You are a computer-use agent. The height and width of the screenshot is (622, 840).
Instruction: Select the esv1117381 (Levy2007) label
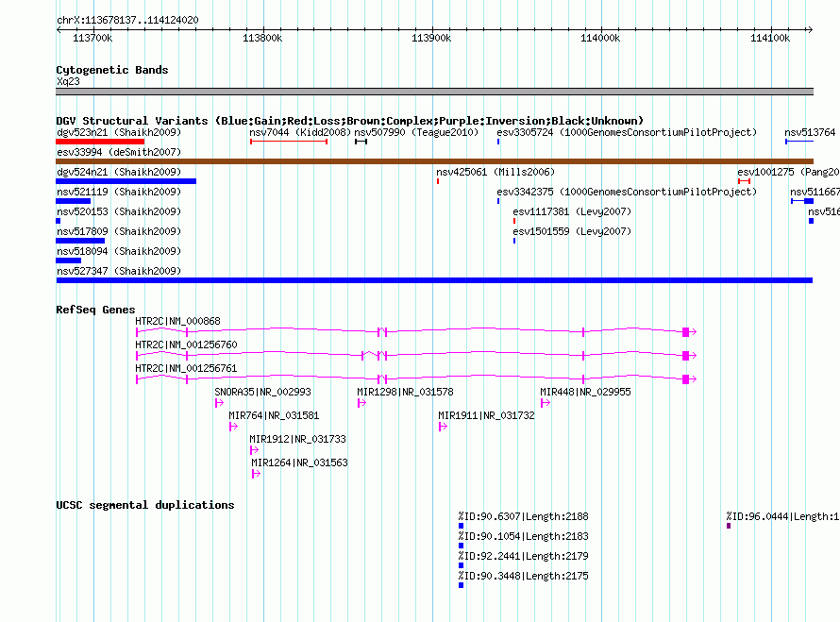[572, 211]
